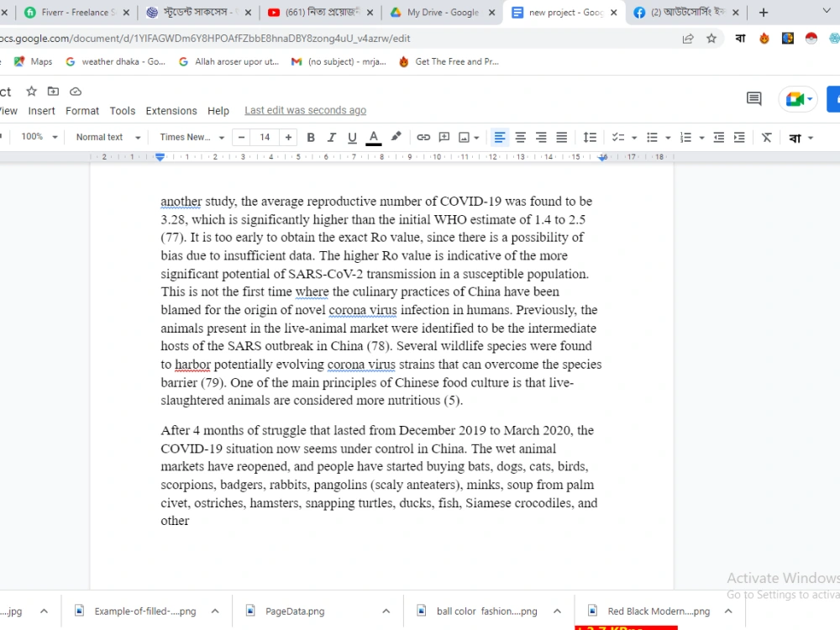Open the PageData.png download
The width and height of the screenshot is (840, 630).
click(x=295, y=612)
